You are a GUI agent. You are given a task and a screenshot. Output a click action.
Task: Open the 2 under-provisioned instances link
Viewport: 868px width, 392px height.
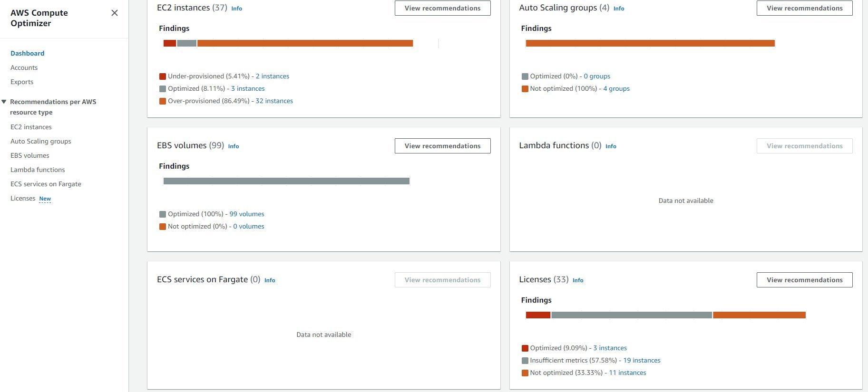(273, 76)
